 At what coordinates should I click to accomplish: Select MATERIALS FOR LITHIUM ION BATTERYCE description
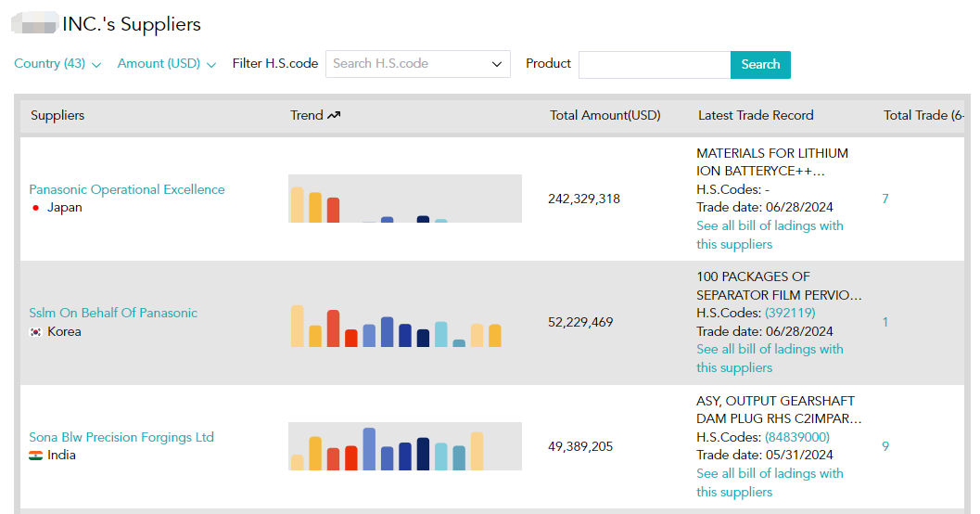772,162
